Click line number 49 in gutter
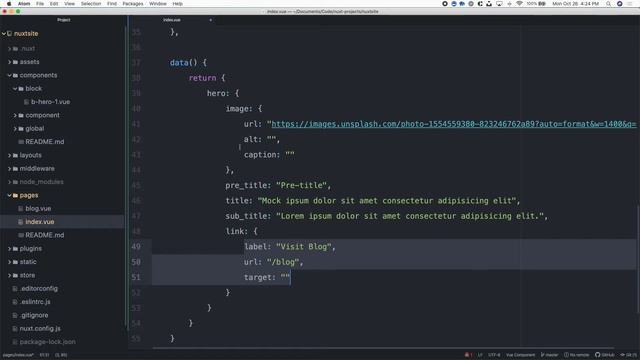The image size is (640, 360). click(x=136, y=247)
